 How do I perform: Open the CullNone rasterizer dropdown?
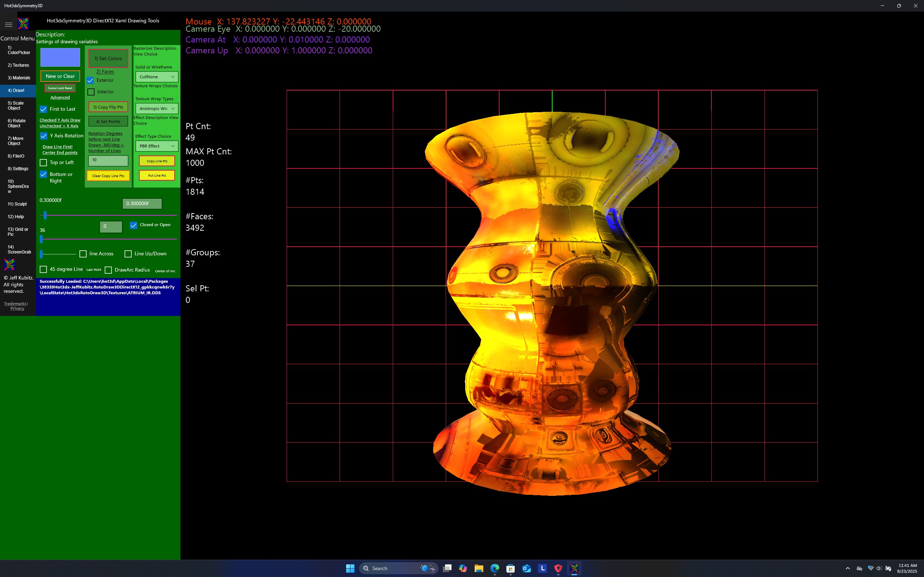[157, 77]
